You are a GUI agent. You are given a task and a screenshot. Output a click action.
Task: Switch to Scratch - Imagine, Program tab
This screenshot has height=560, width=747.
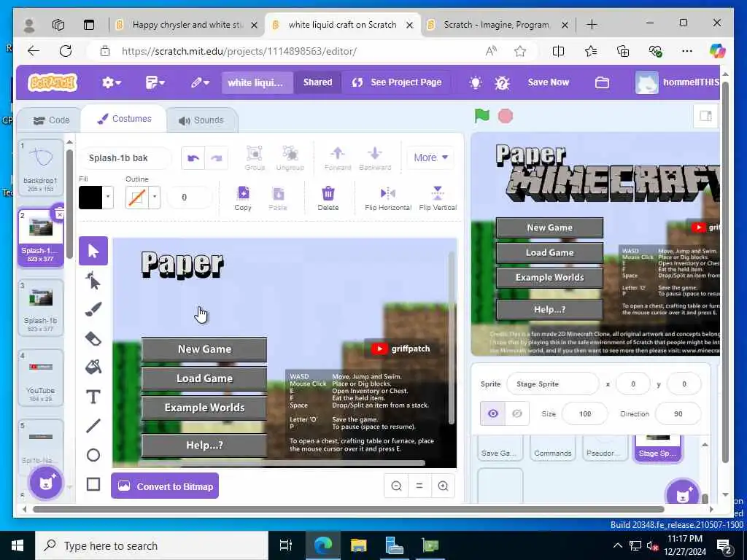pyautogui.click(x=498, y=24)
